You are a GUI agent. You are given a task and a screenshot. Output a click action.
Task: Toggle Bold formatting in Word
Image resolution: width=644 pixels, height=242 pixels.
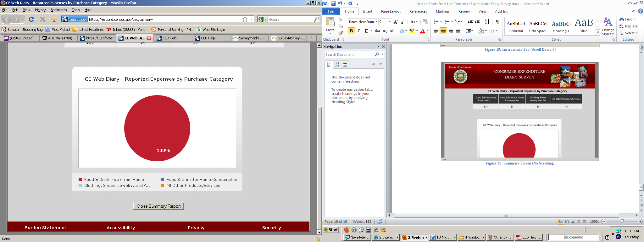pyautogui.click(x=351, y=31)
